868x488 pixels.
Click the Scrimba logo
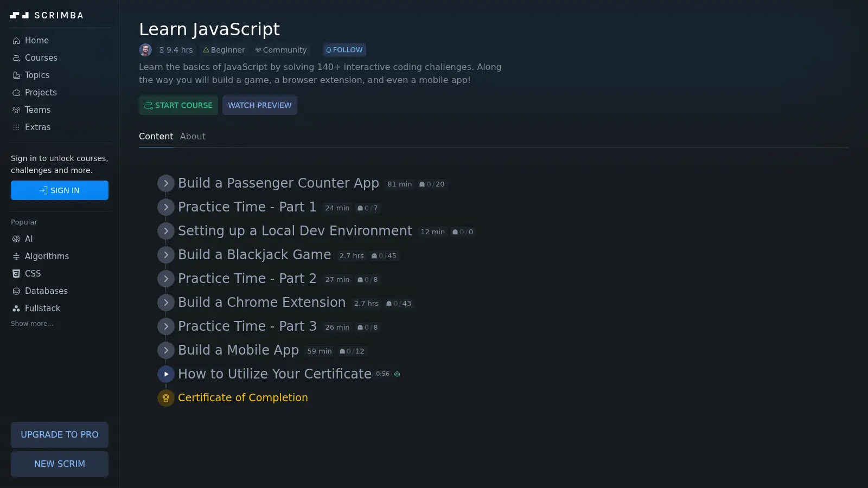click(47, 15)
